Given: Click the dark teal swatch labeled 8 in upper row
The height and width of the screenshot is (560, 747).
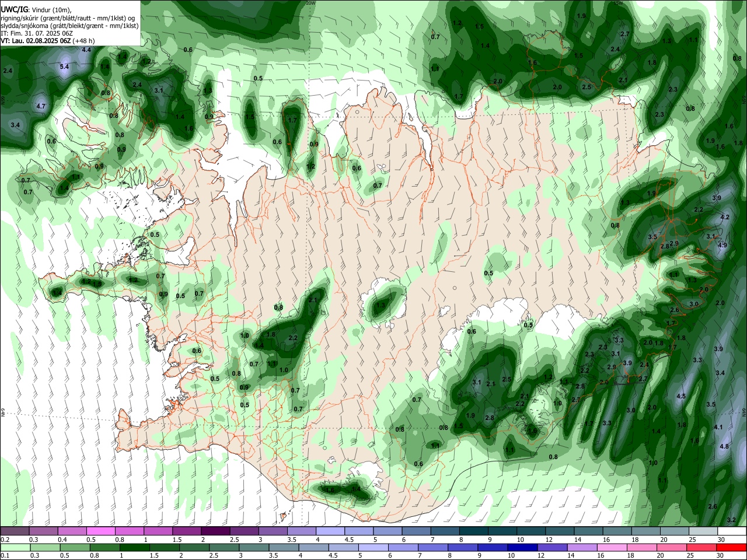Looking at the screenshot, I should point(473,531).
